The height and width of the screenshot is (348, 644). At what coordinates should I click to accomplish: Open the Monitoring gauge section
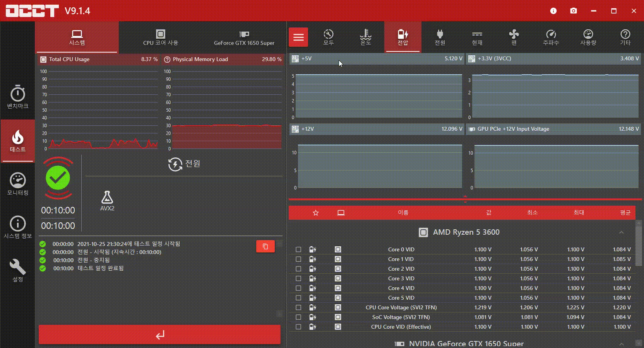click(x=17, y=184)
